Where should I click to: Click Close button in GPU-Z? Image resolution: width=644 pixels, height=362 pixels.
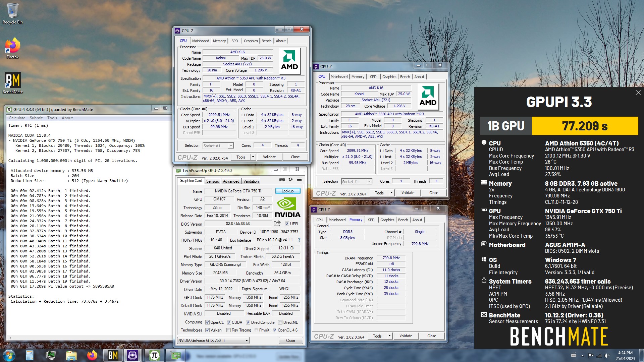(x=290, y=341)
